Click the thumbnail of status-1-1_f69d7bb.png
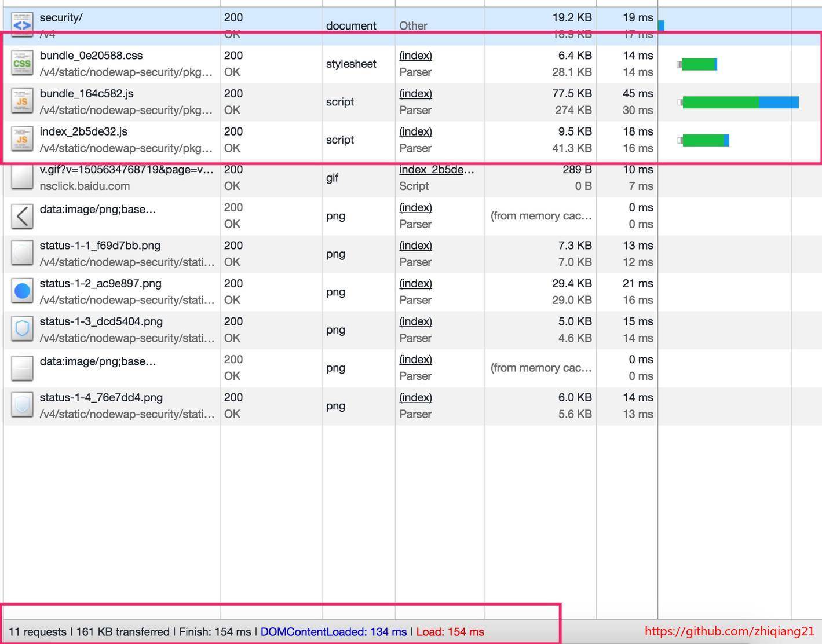The width and height of the screenshot is (822, 644). coord(22,254)
